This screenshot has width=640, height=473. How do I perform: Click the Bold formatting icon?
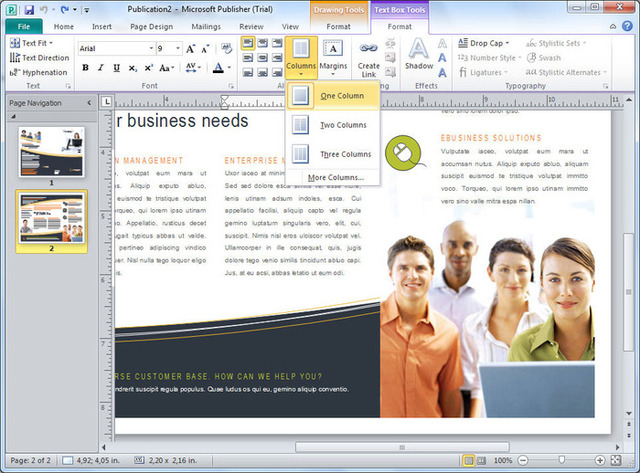point(85,68)
